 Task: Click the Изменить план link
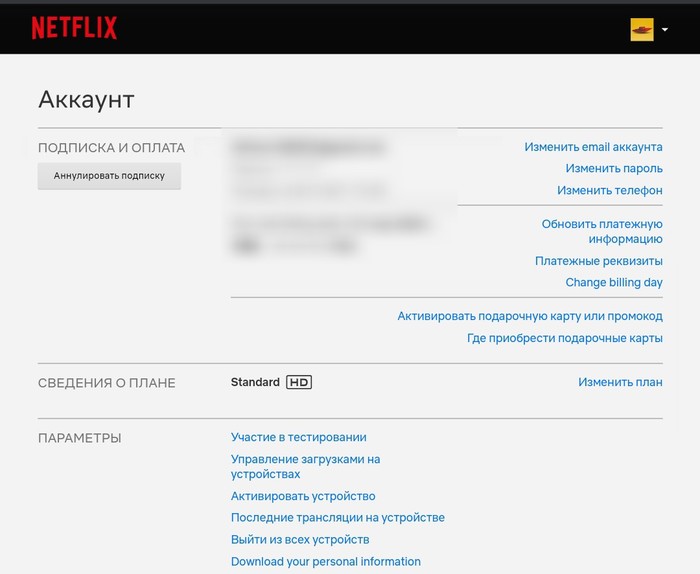point(620,382)
